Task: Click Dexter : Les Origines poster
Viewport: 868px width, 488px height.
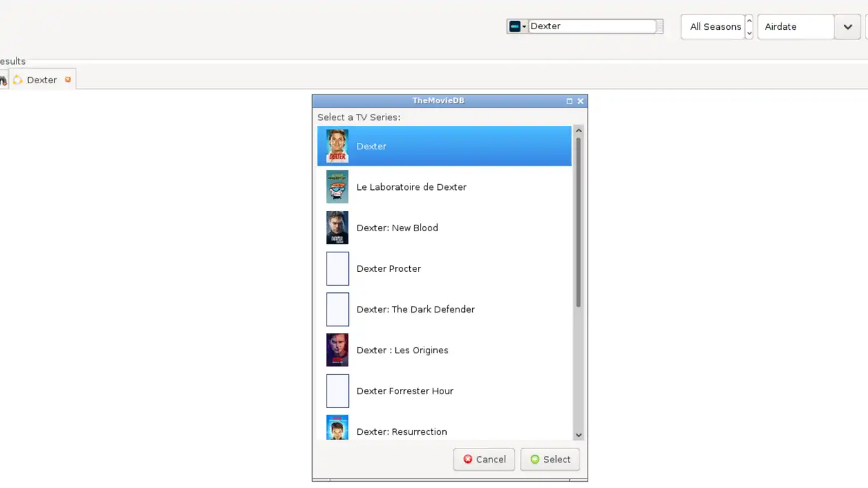Action: click(337, 350)
